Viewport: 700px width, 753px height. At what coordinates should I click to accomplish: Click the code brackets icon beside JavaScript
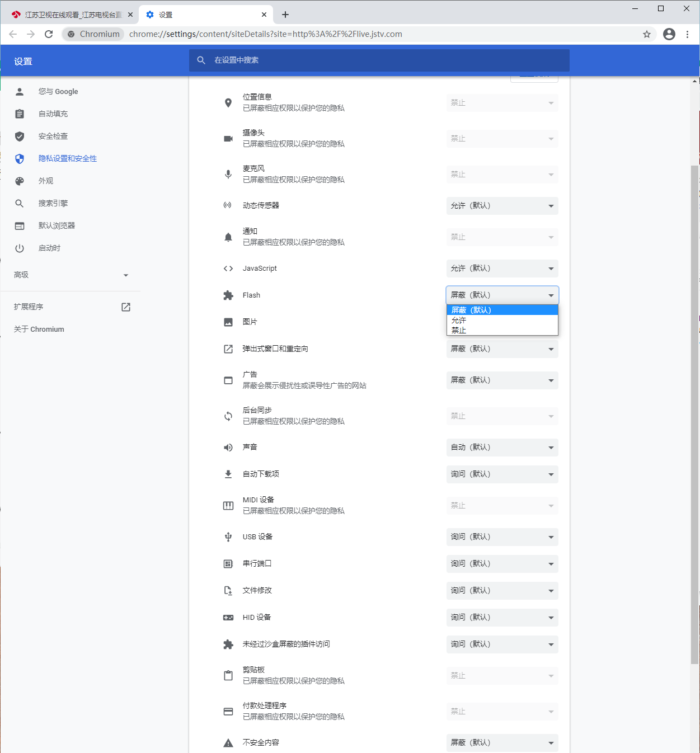coord(228,269)
